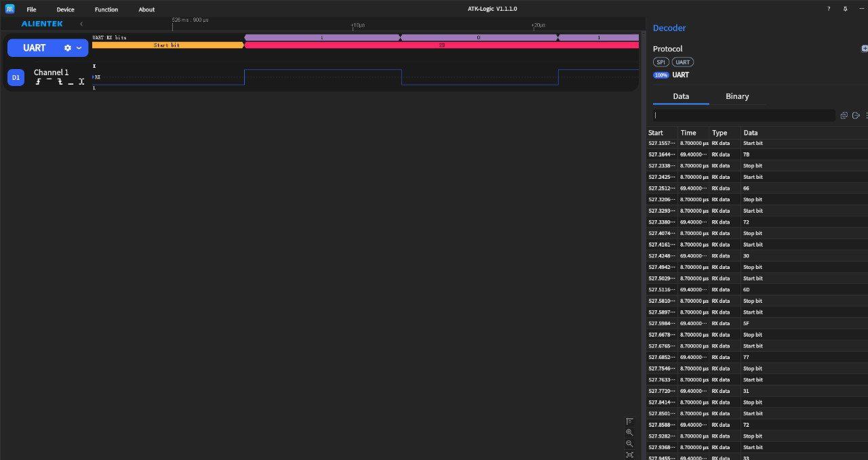Collapse the left channel panel arrow

click(x=81, y=24)
